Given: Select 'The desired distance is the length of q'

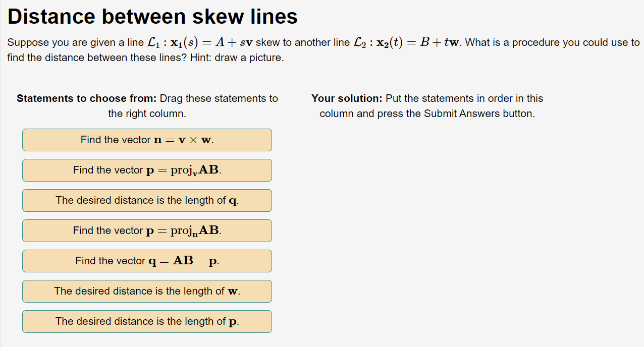Looking at the screenshot, I should click(x=147, y=200).
